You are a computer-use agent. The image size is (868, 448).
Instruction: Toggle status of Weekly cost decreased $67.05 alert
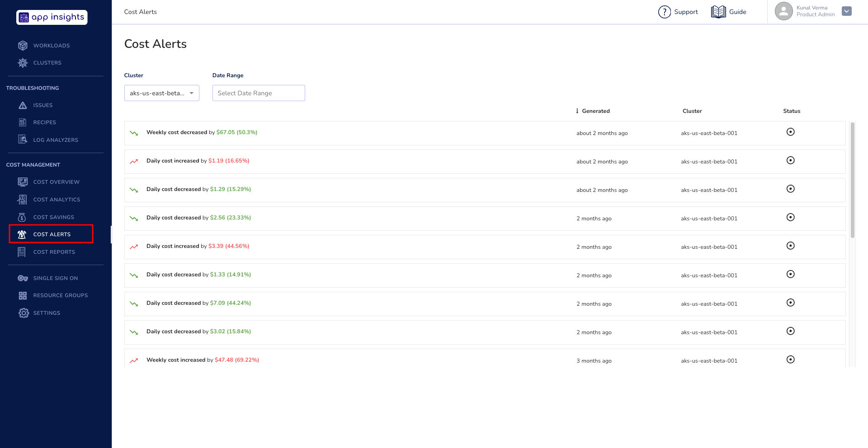coord(790,132)
